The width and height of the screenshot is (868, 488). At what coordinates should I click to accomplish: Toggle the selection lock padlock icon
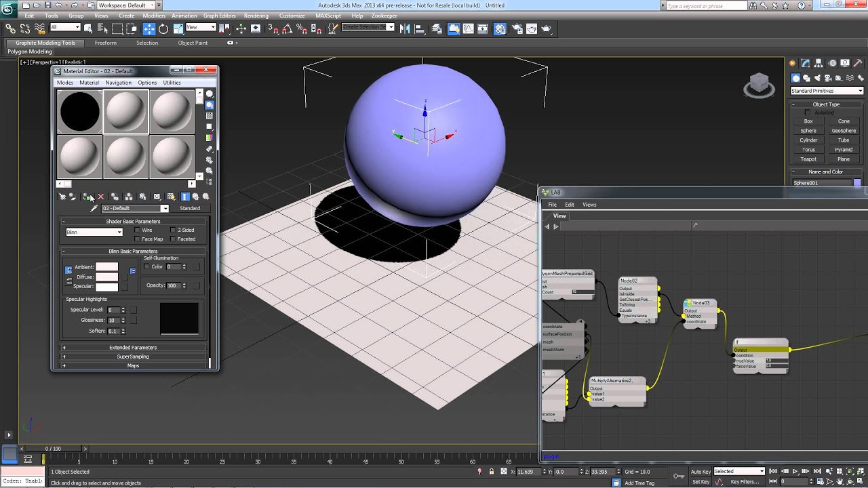[x=492, y=472]
